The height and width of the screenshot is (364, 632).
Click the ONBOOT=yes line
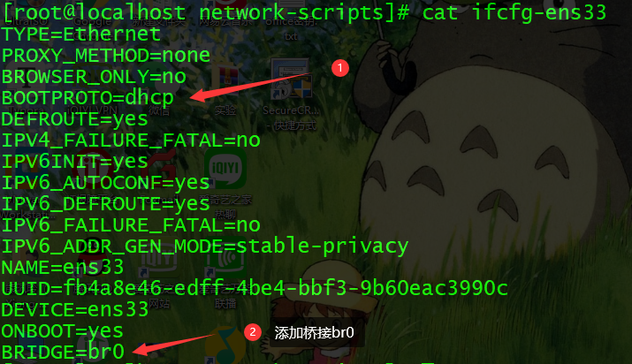tap(62, 331)
